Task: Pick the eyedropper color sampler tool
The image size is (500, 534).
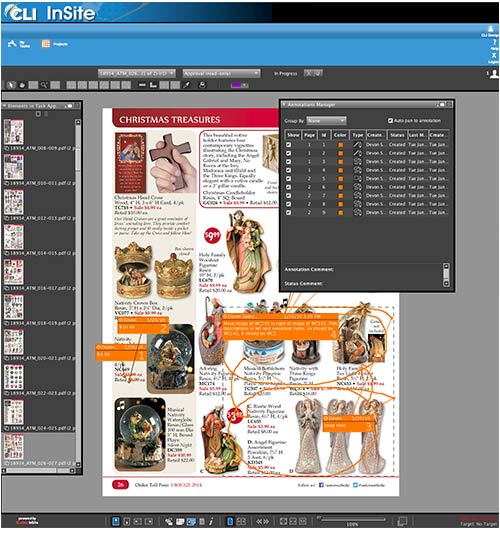Action: [x=186, y=85]
